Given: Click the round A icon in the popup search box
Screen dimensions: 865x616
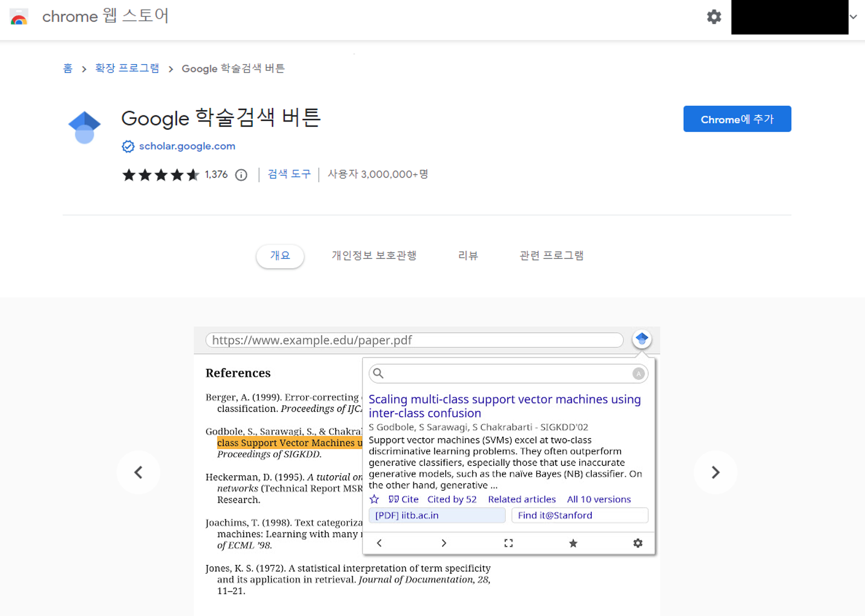Looking at the screenshot, I should [x=638, y=373].
